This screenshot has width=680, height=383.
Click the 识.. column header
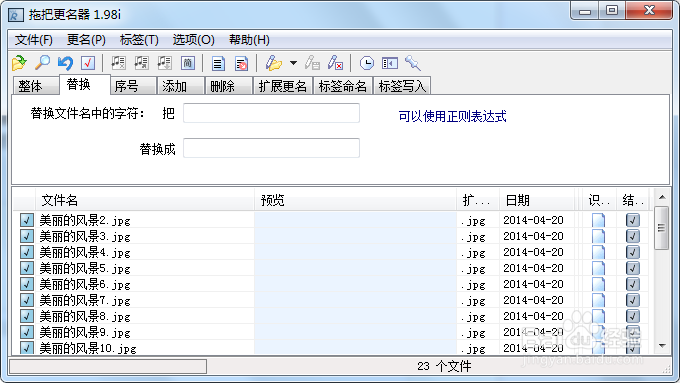[599, 200]
